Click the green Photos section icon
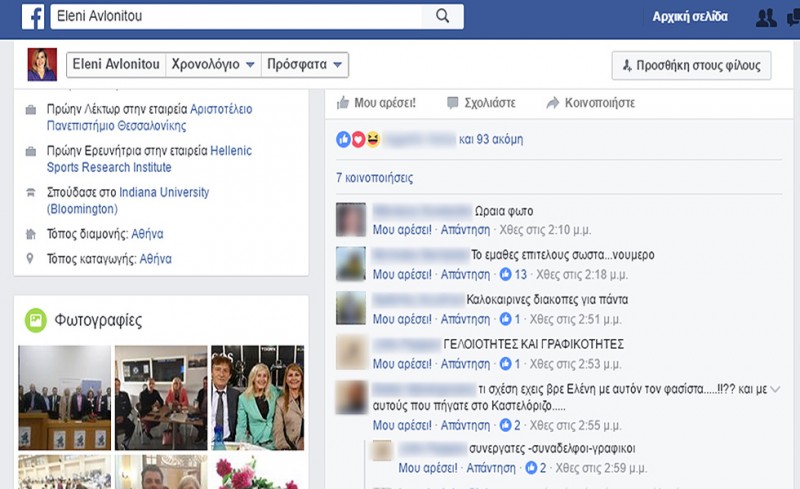The height and width of the screenshot is (489, 800). (36, 320)
